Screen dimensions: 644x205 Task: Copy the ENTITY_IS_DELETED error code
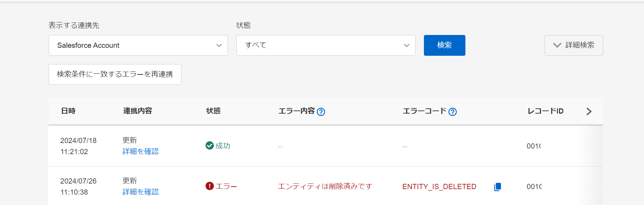point(498,187)
